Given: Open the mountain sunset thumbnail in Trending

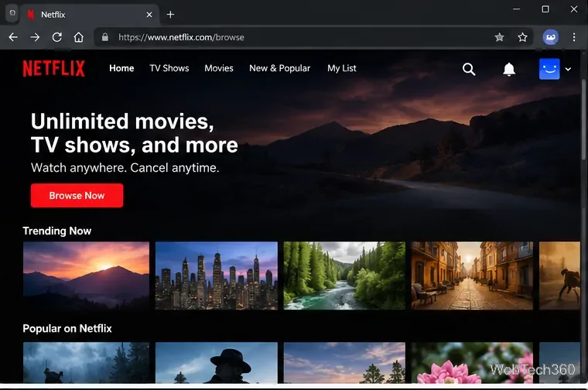Looking at the screenshot, I should tap(86, 275).
